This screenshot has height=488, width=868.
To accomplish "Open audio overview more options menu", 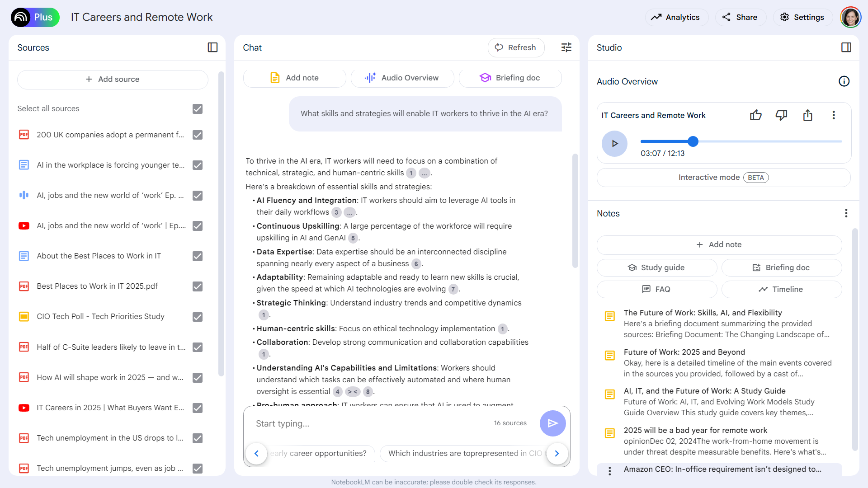I will coord(834,115).
